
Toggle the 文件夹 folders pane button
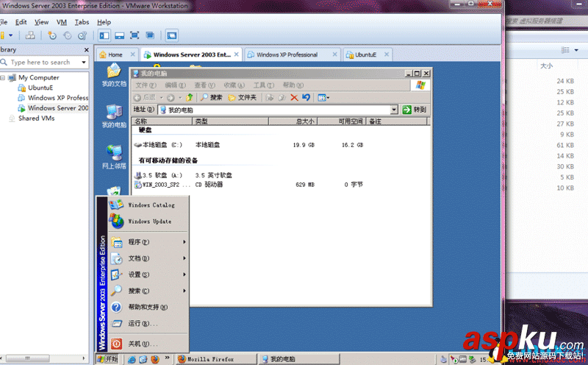pyautogui.click(x=243, y=98)
